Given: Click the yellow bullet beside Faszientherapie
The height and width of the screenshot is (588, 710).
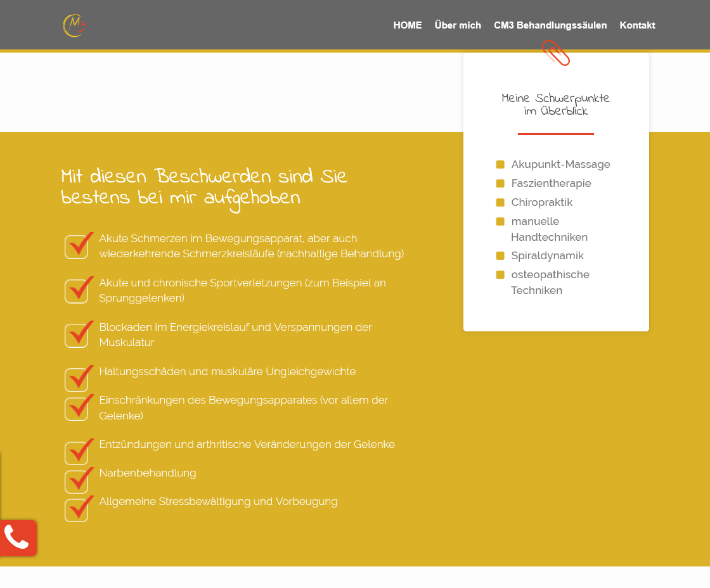Looking at the screenshot, I should [500, 184].
